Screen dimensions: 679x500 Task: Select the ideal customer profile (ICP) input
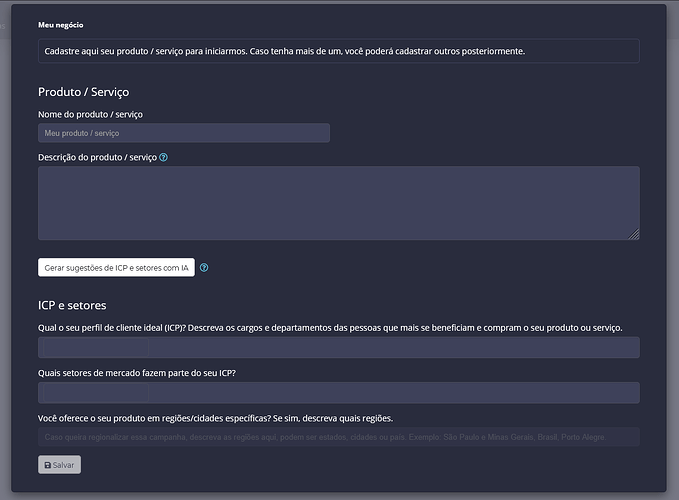(x=338, y=348)
